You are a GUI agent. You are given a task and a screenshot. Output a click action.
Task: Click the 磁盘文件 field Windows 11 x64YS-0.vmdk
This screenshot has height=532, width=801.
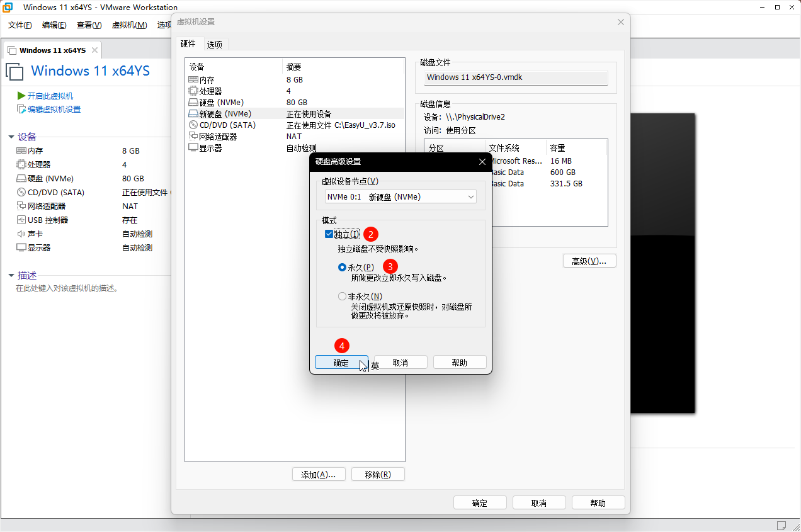tap(515, 77)
